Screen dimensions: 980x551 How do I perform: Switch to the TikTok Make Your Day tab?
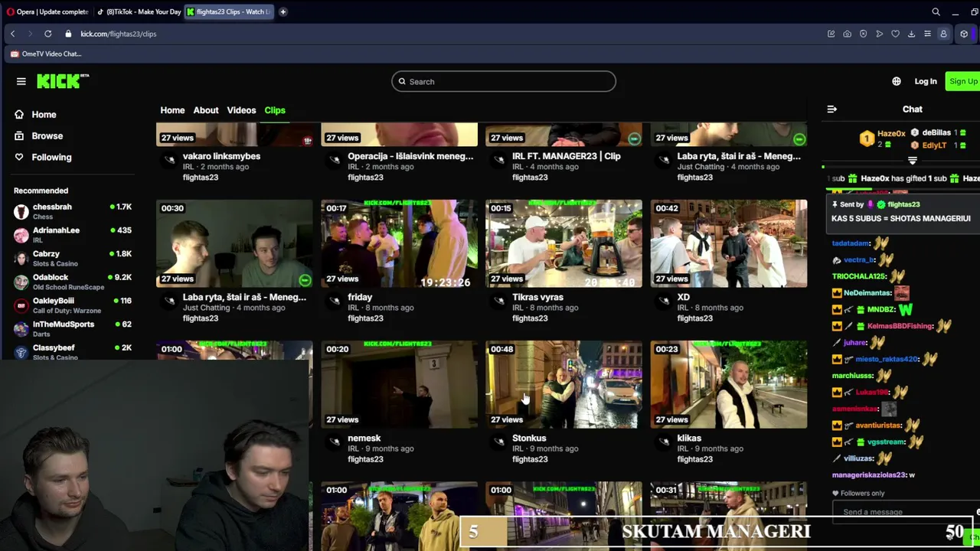pyautogui.click(x=139, y=11)
